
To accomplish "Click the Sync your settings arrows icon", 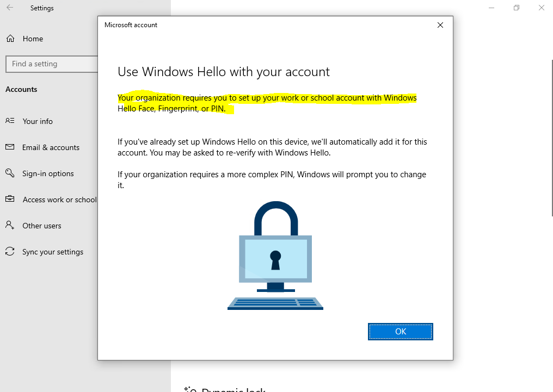I will (10, 251).
